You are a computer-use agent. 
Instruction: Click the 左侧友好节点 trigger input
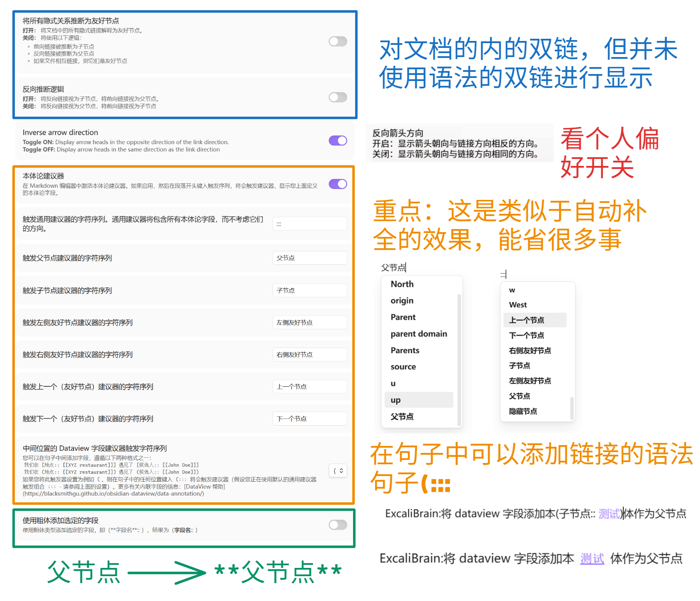click(x=310, y=323)
